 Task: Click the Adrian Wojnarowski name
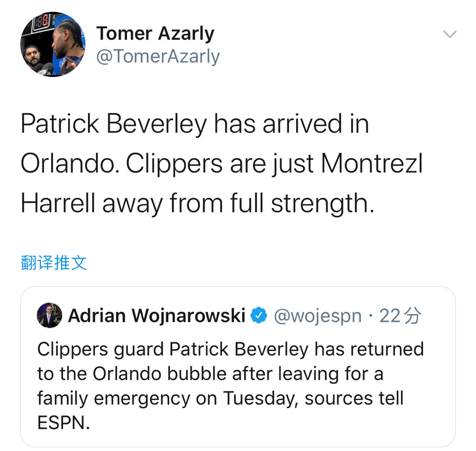156,315
